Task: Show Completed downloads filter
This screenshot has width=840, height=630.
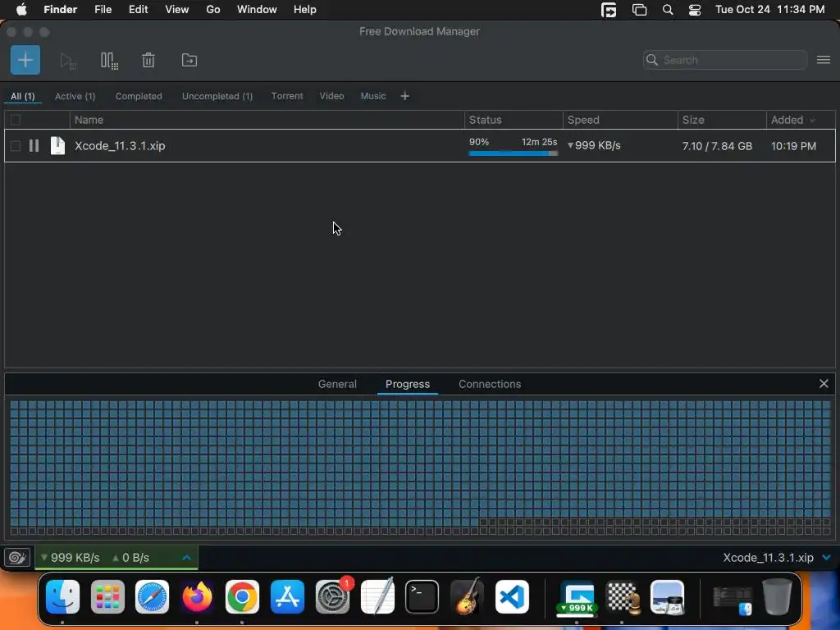Action: point(139,97)
